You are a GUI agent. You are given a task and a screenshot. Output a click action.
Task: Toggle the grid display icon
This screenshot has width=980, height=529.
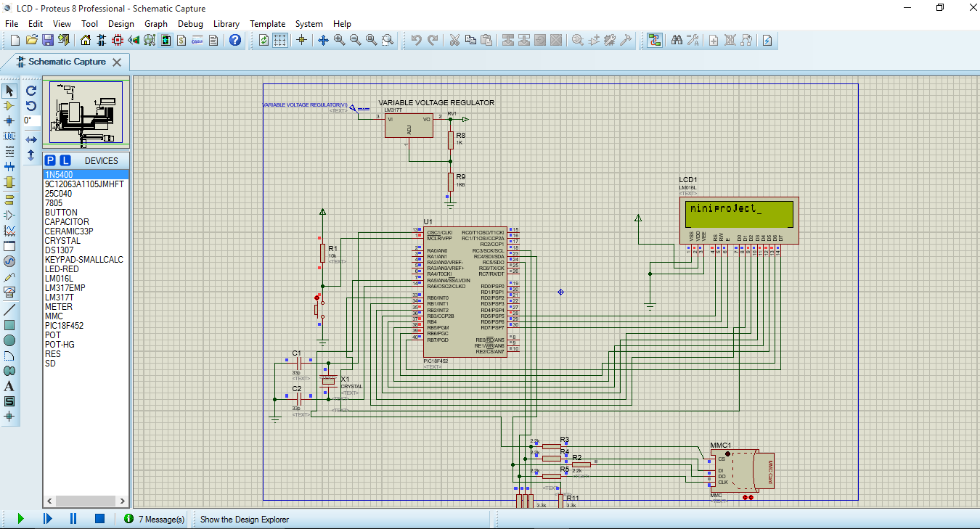pos(280,40)
